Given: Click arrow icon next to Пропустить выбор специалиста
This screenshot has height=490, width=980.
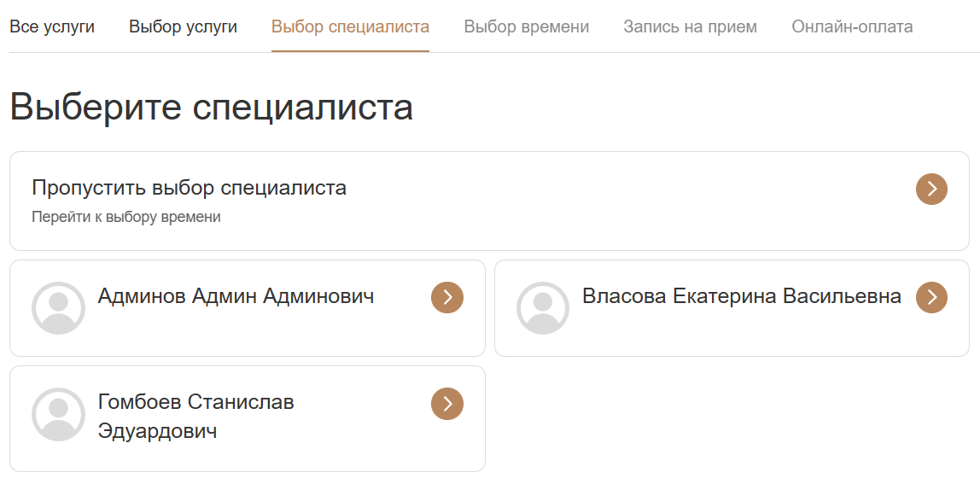Looking at the screenshot, I should pos(931,189).
